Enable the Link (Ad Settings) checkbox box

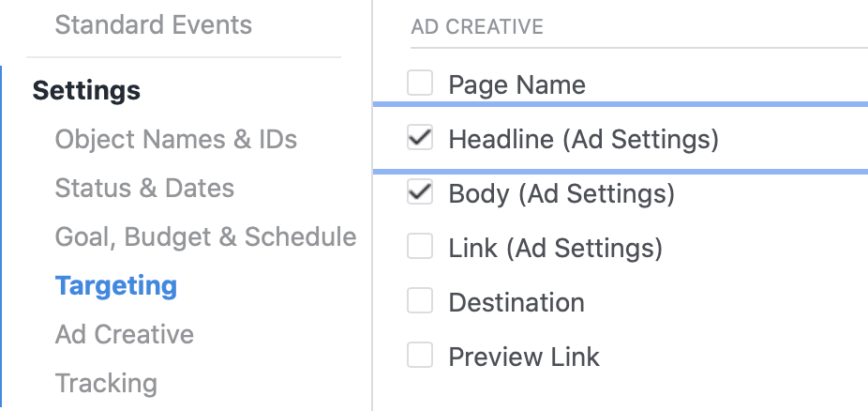pos(420,248)
